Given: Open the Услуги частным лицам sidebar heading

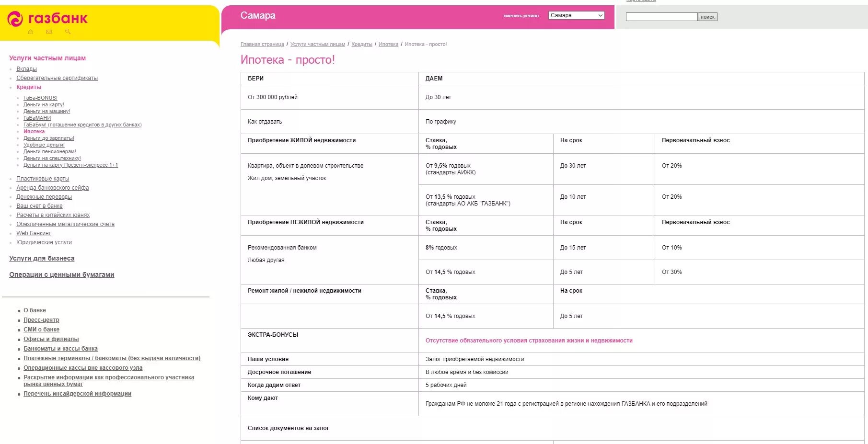Looking at the screenshot, I should click(x=47, y=58).
